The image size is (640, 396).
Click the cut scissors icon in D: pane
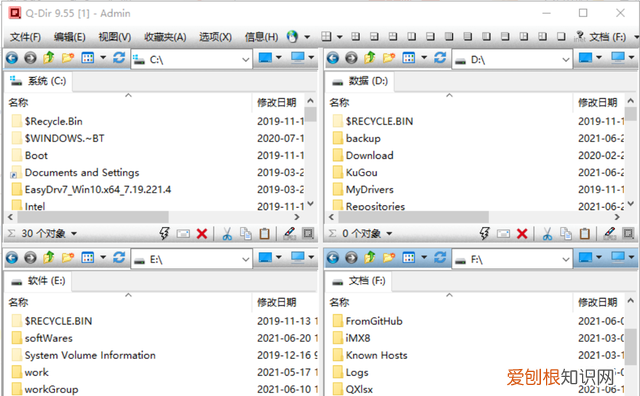(x=547, y=234)
